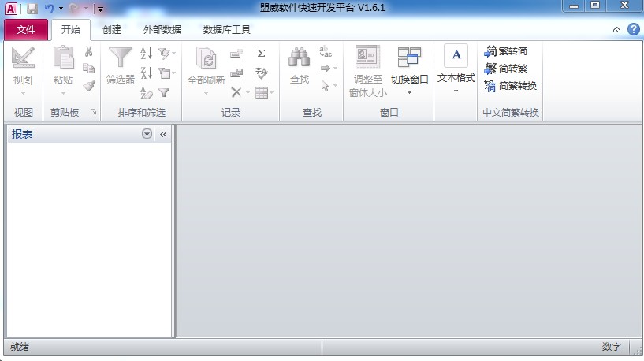The width and height of the screenshot is (644, 361).
Task: Switch to the 开始 ribbon tab
Action: pyautogui.click(x=71, y=30)
